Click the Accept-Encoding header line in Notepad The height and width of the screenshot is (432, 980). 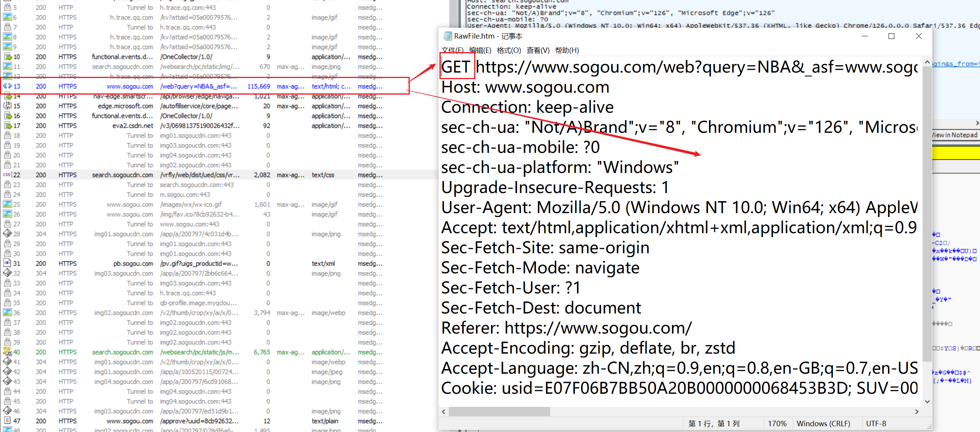click(588, 348)
